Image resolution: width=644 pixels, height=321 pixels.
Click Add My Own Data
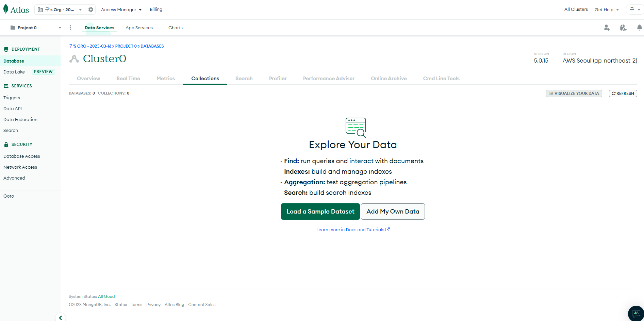coord(393,212)
